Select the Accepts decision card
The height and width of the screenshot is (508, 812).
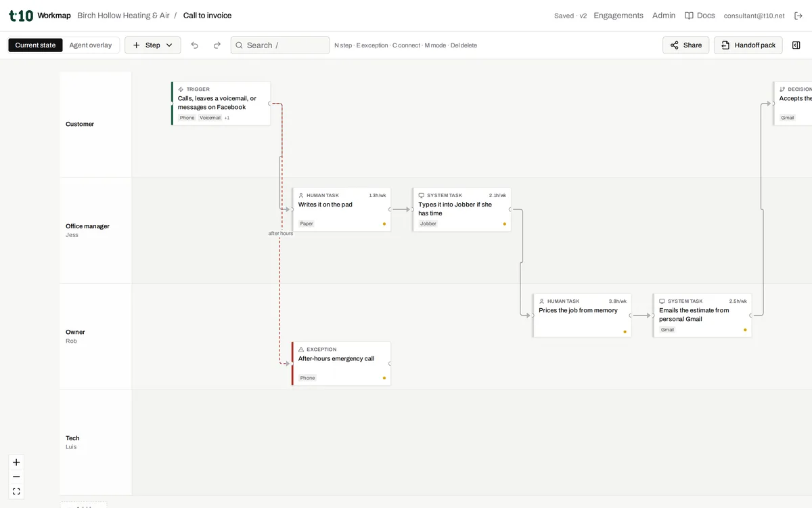point(792,104)
